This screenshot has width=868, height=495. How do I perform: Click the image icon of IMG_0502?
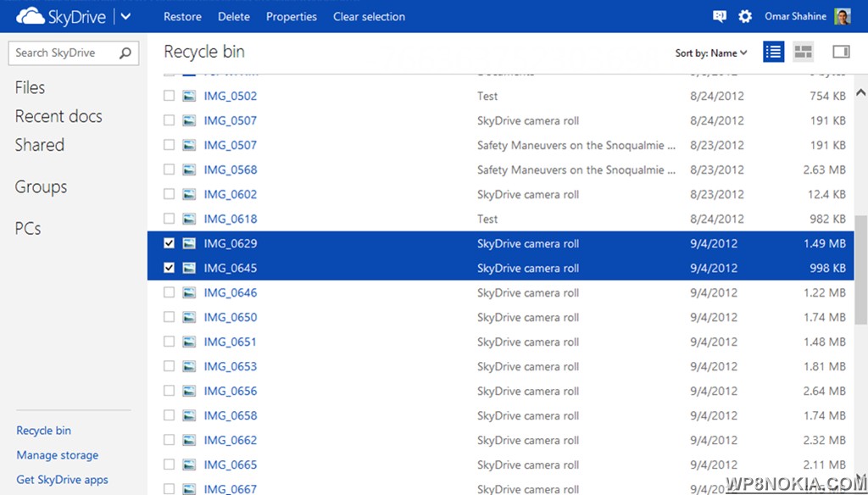pyautogui.click(x=189, y=96)
